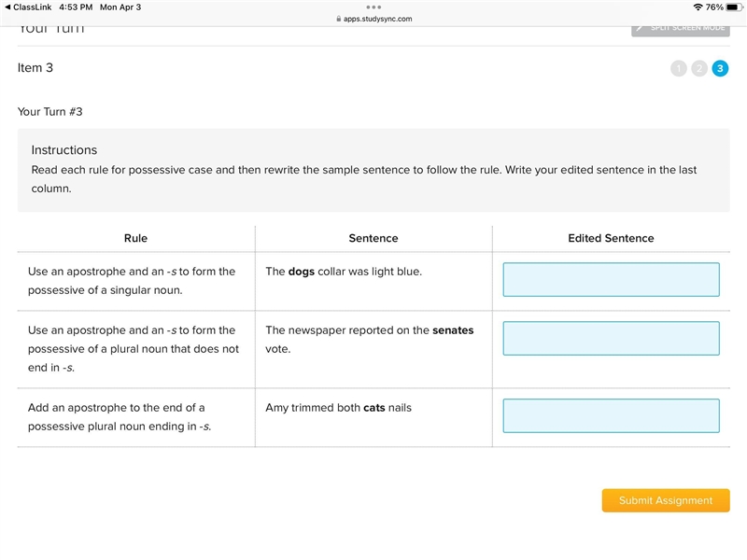Screen dimensions: 747x560
Task: Click the bold word "dogs"
Action: click(x=301, y=272)
